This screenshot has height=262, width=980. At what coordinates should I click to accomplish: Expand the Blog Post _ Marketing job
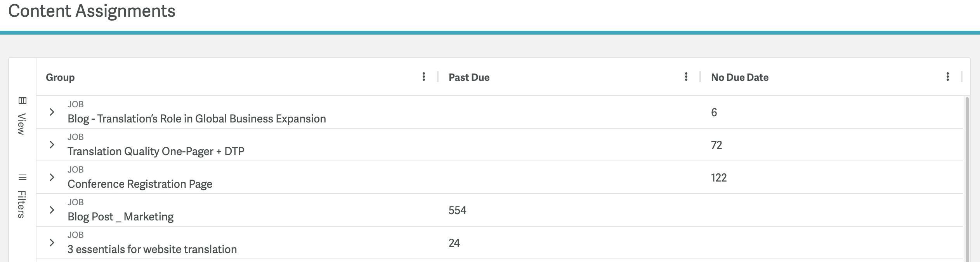(52, 210)
